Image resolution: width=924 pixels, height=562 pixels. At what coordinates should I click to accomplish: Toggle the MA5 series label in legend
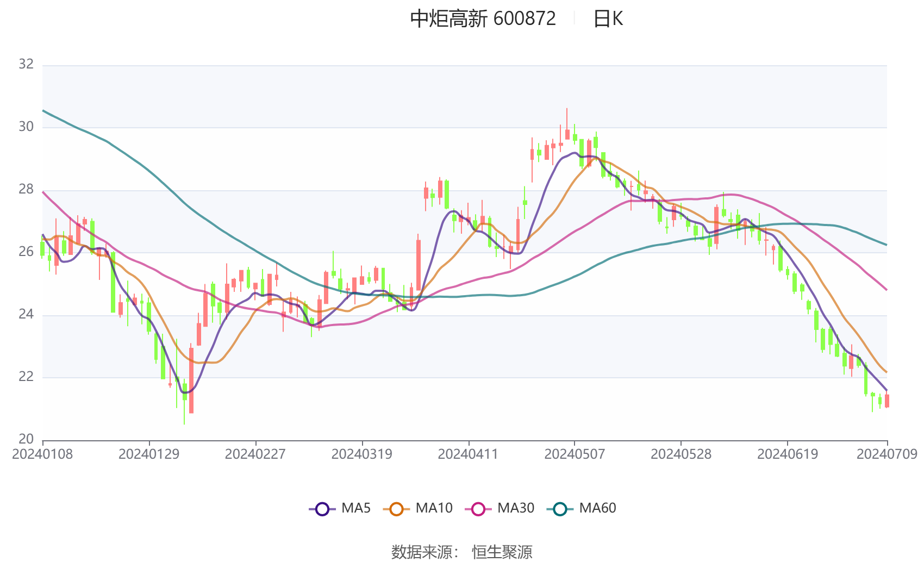coord(356,508)
